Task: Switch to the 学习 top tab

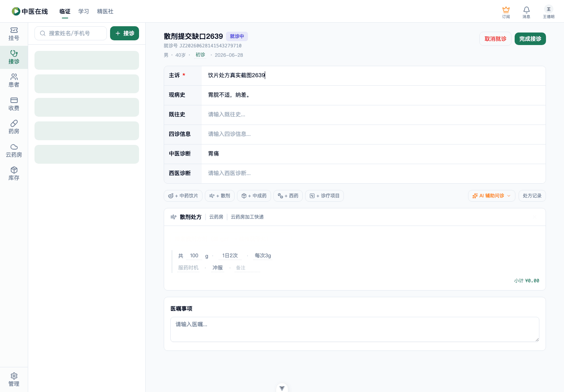Action: click(x=84, y=11)
